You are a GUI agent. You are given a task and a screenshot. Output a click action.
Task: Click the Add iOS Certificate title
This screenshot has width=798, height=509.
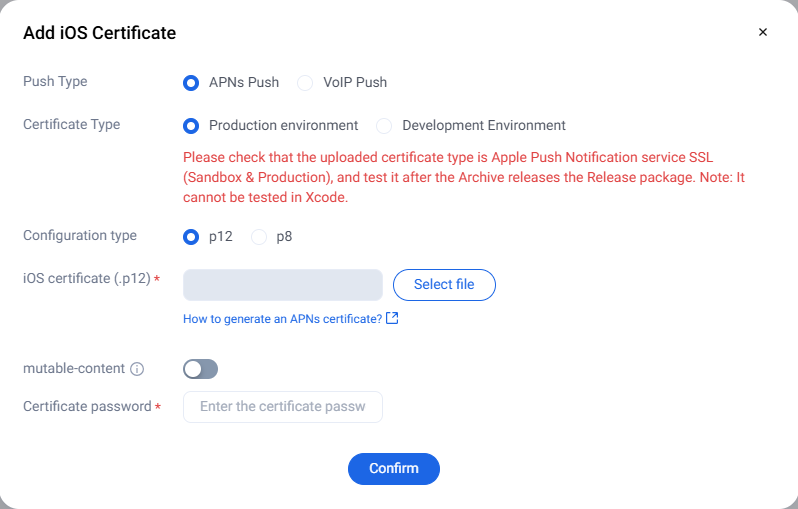(99, 33)
